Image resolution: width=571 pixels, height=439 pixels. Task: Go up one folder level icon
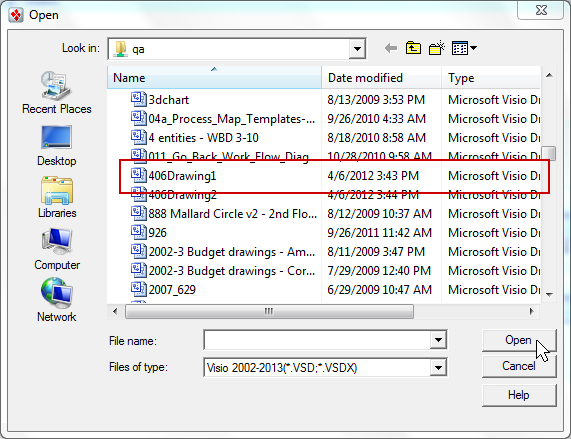point(413,48)
